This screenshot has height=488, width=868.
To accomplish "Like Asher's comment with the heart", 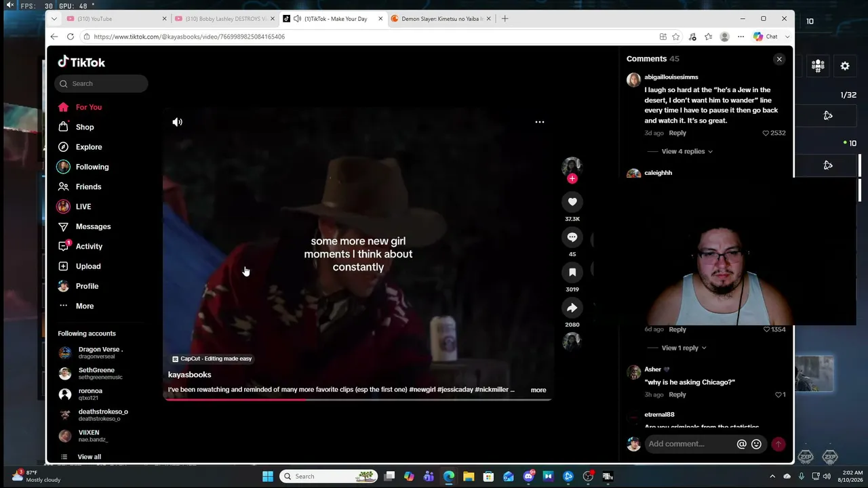I will 778,394.
